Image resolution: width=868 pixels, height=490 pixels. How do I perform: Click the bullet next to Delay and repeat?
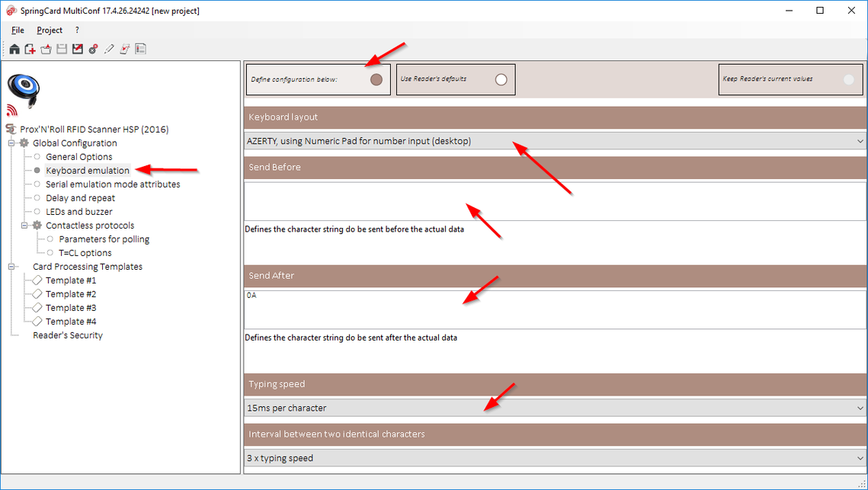[37, 198]
